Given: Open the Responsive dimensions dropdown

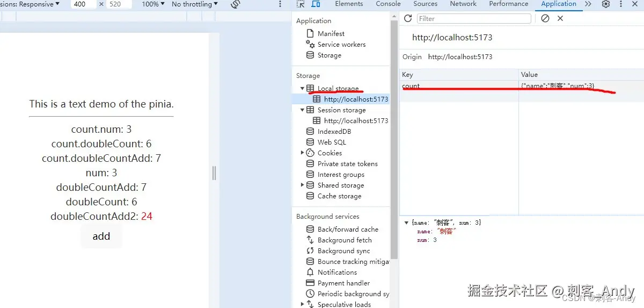Looking at the screenshot, I should pyautogui.click(x=30, y=4).
